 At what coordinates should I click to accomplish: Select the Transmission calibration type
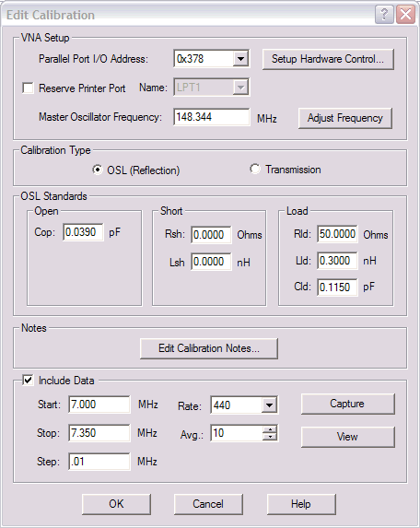[255, 169]
